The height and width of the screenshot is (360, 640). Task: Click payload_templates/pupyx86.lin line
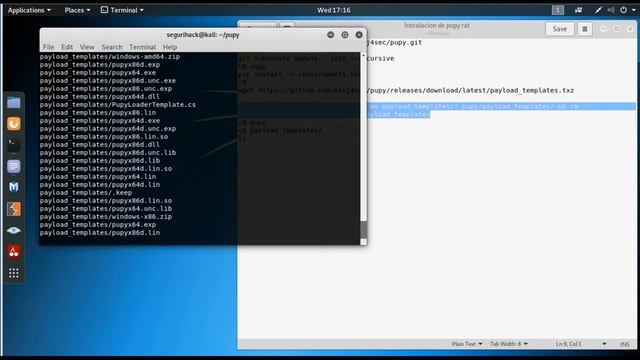pyautogui.click(x=98, y=113)
